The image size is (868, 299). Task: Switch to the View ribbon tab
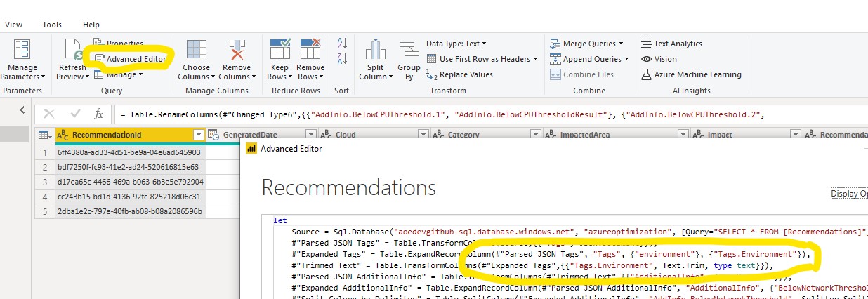[x=14, y=25]
